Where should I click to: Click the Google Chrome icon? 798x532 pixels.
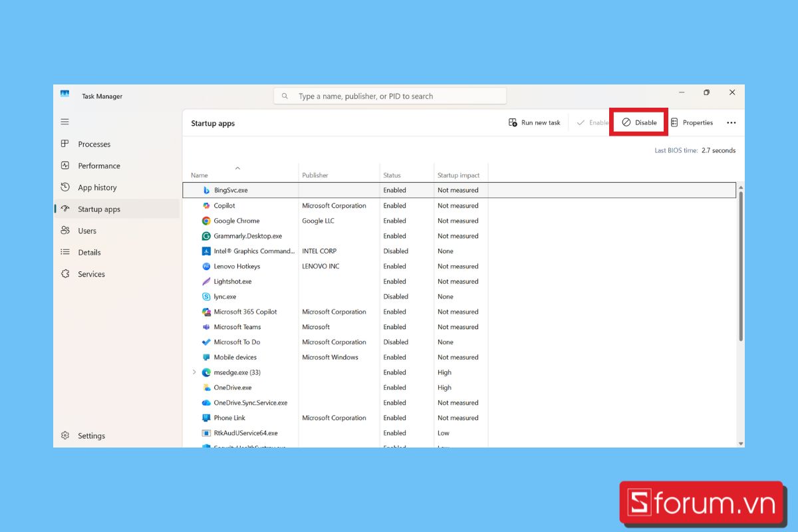(206, 221)
